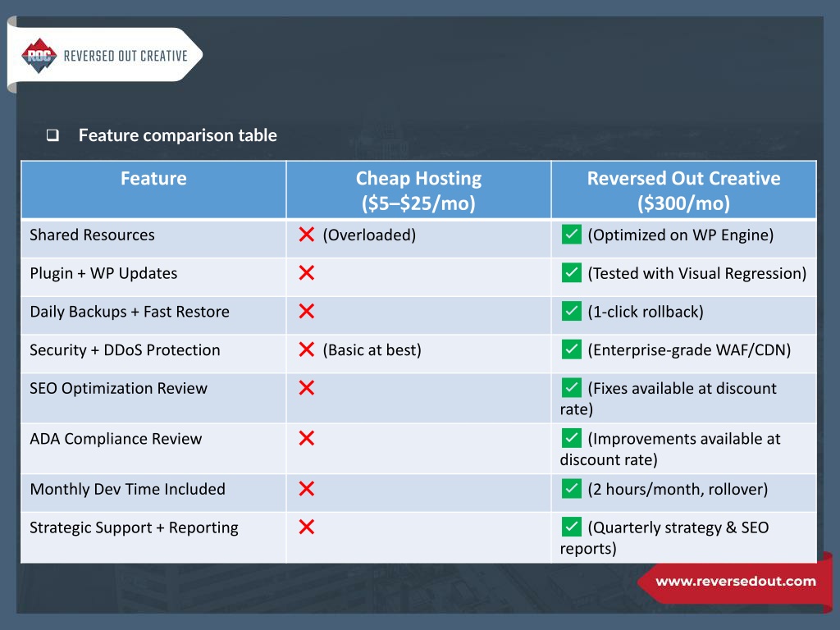Click green checkmark beside 1-click rollback
The width and height of the screenshot is (840, 630).
coord(572,311)
